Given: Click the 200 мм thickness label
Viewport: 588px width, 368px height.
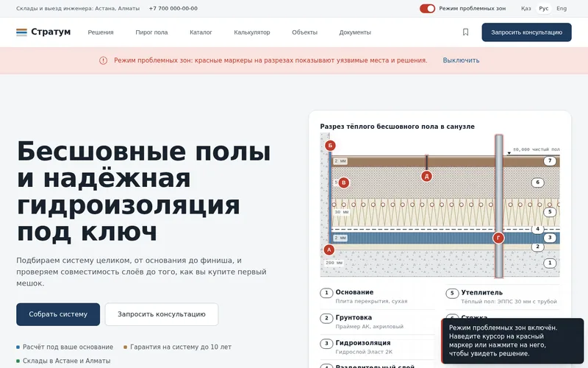Looking at the screenshot, I should [334, 263].
